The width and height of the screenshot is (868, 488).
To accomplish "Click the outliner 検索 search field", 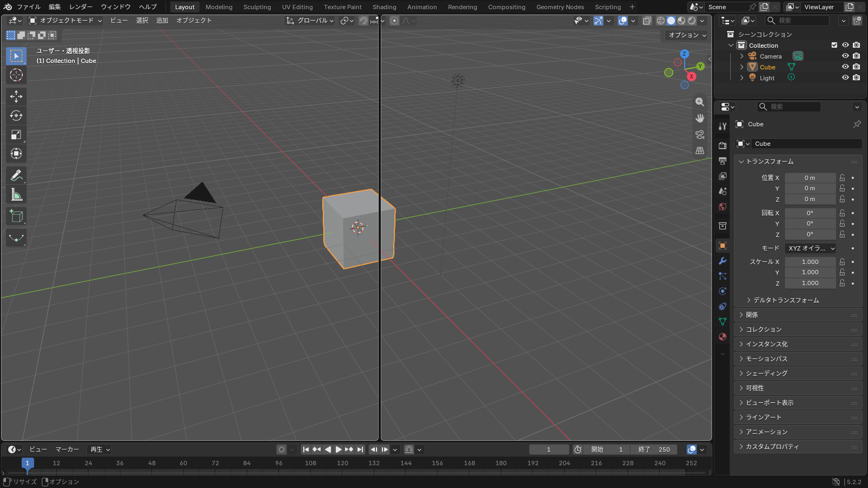I will [x=797, y=21].
